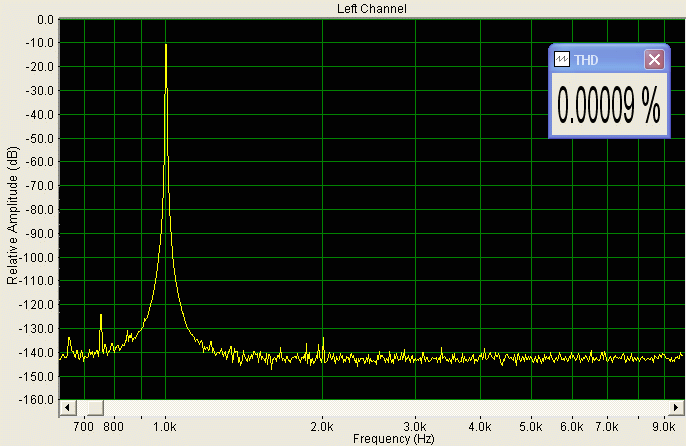Image resolution: width=686 pixels, height=446 pixels.
Task: Click the -140.0 amplitude axis label
Action: coord(37,352)
